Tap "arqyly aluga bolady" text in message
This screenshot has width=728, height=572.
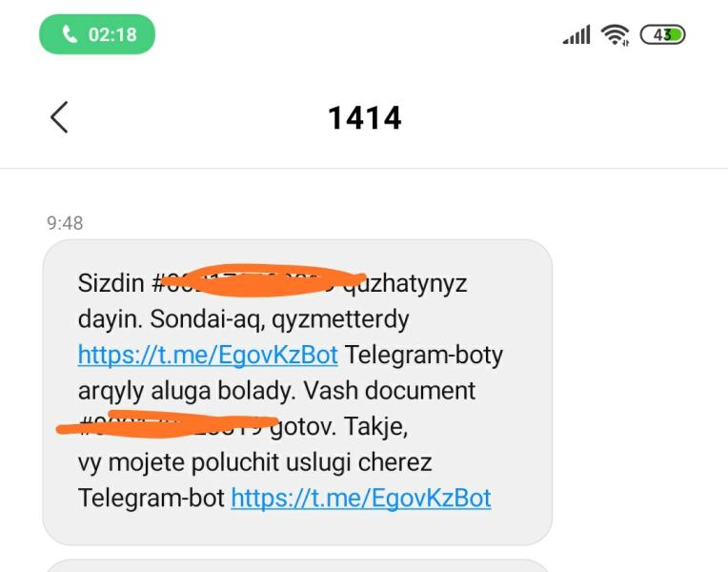click(185, 391)
